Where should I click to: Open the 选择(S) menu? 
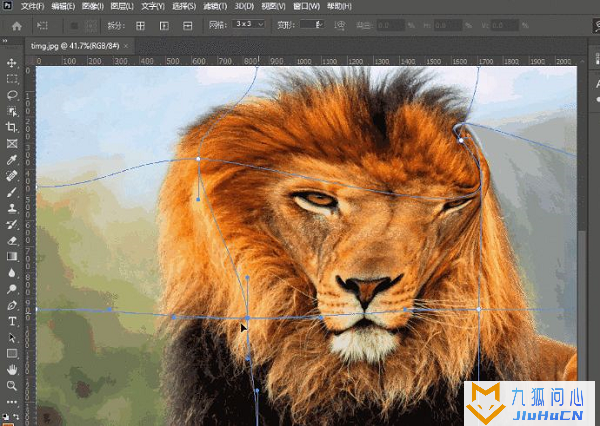184,6
